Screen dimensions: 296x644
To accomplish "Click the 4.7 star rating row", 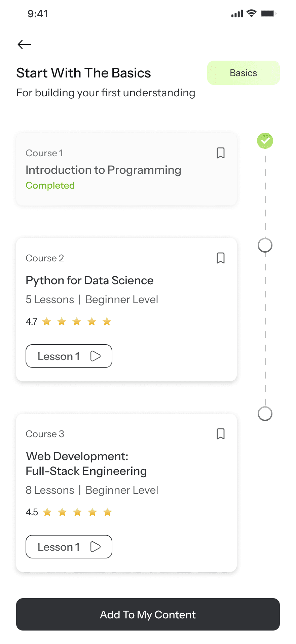I will (69, 322).
